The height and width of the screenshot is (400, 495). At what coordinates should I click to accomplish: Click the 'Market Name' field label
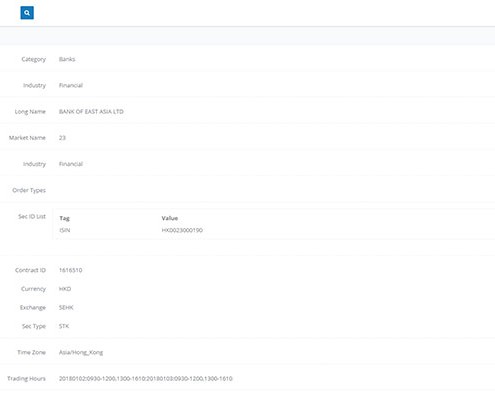(27, 138)
